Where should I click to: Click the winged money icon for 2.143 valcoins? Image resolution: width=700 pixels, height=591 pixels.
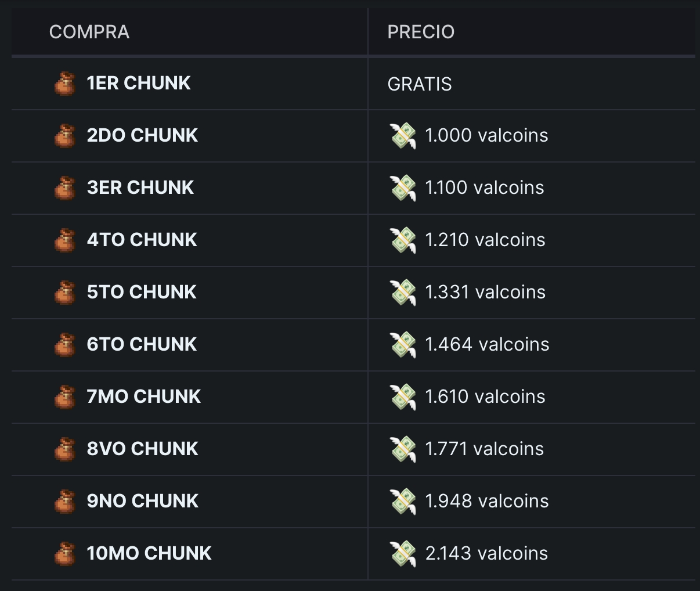coord(403,554)
